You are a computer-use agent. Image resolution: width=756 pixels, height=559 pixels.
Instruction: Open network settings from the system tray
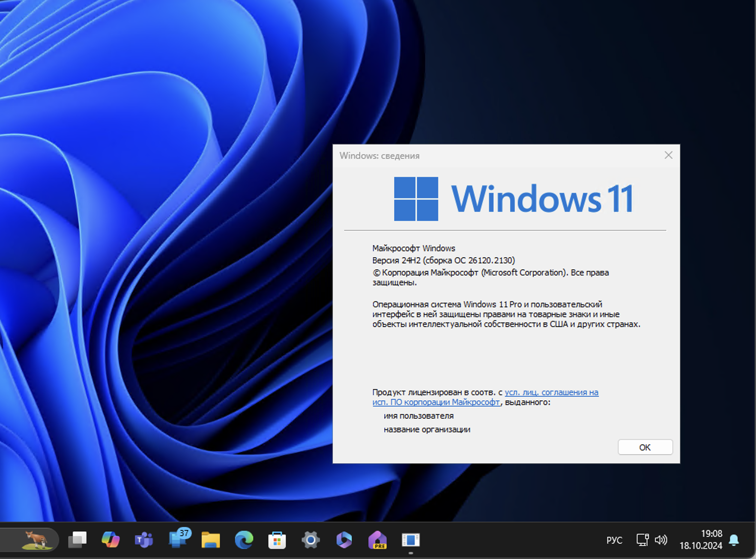[x=642, y=539]
